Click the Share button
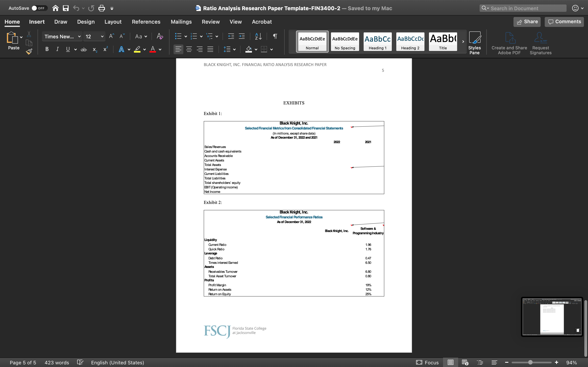Viewport: 588px width, 367px height. [x=527, y=22]
